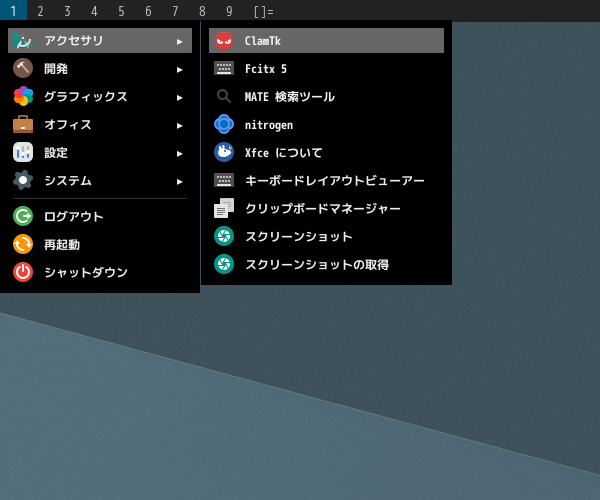The height and width of the screenshot is (500, 600).
Task: Switch to workspace tag 9
Action: point(229,11)
